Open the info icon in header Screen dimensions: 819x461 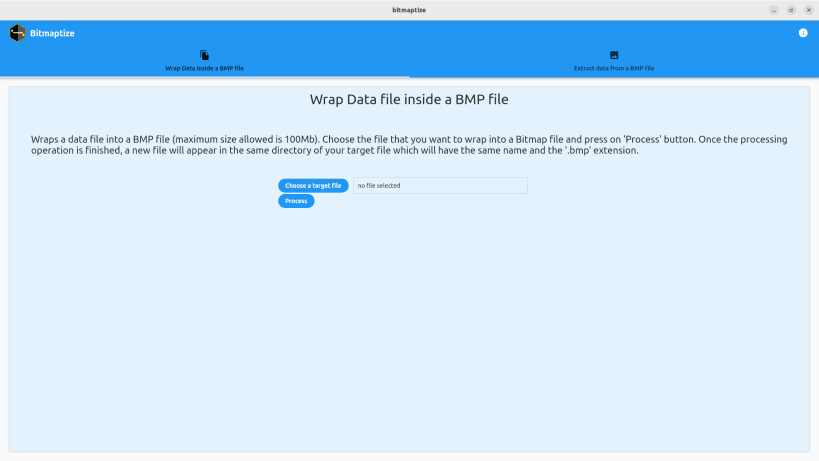(803, 33)
